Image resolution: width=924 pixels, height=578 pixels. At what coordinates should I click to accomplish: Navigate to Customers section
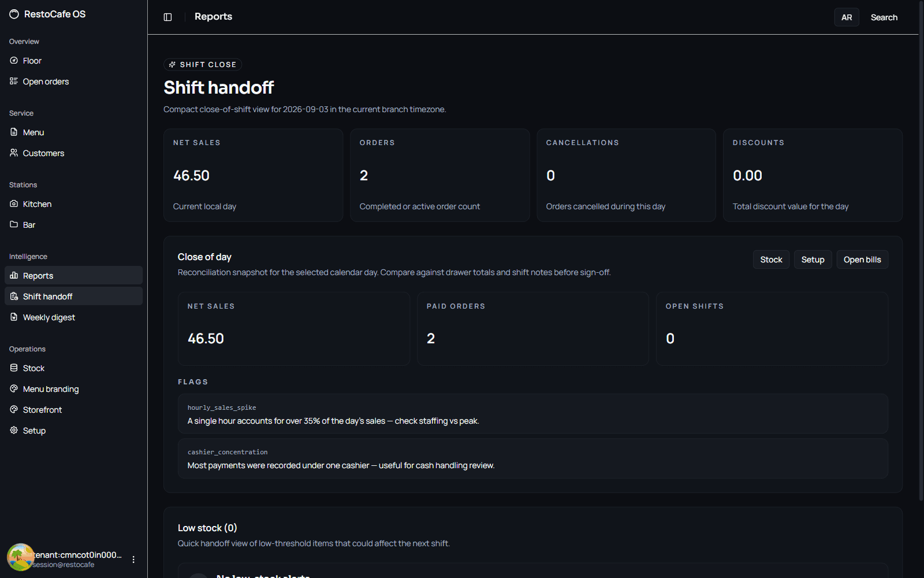point(73,153)
